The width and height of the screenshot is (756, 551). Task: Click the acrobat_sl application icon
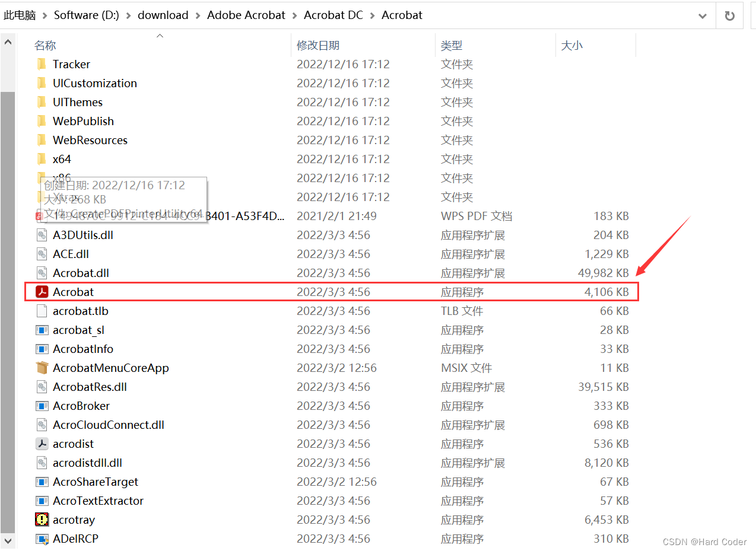(42, 330)
